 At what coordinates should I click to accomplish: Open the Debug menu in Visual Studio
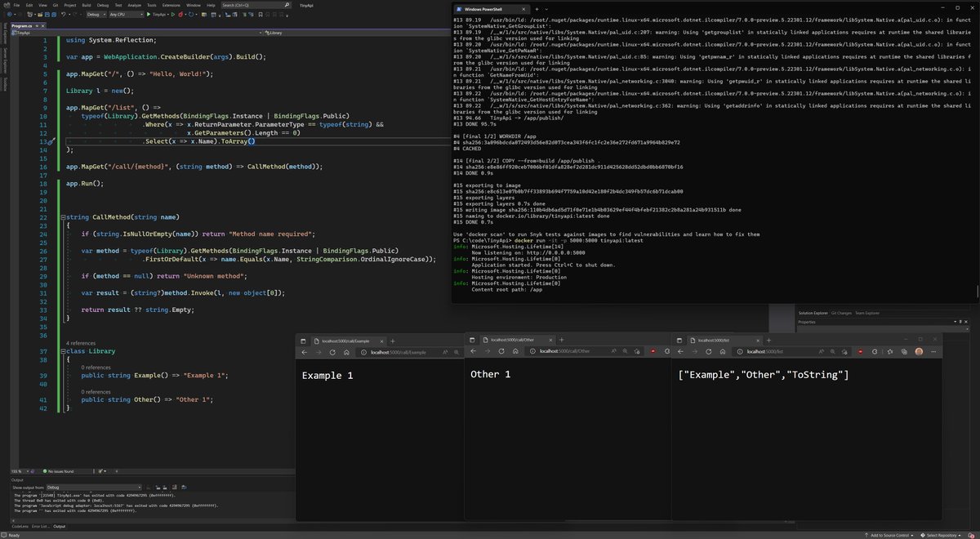click(x=103, y=5)
